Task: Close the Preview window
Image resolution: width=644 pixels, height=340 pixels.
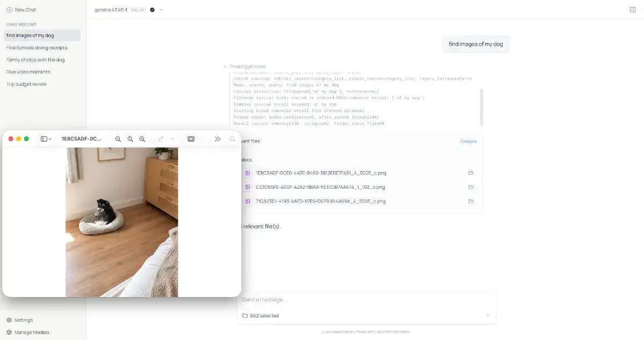Action: 11,139
